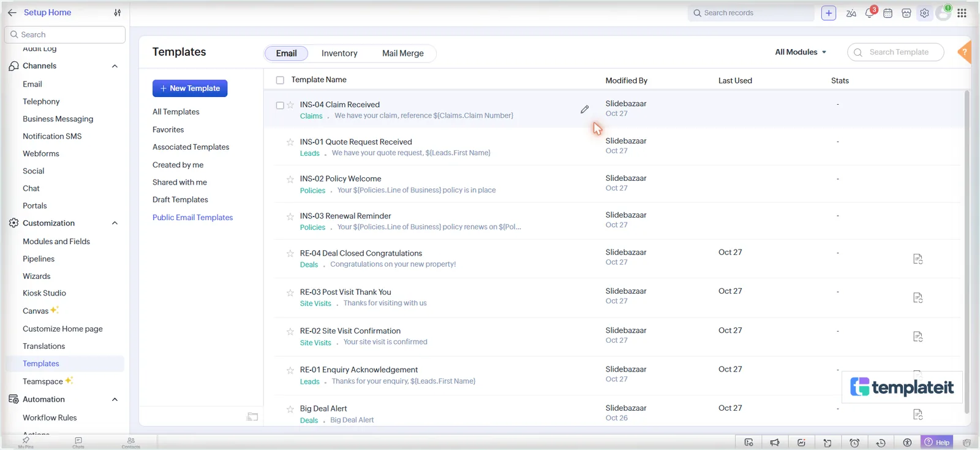Star the INS-02 Policy Welcome template
Viewport: 980px width, 450px height.
click(290, 180)
